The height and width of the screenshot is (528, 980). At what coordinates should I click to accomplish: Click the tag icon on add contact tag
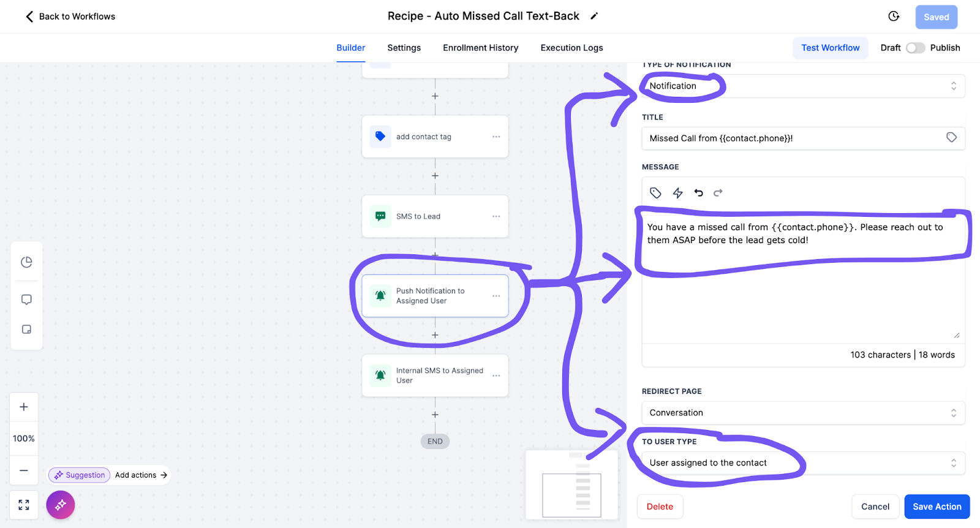coord(380,137)
